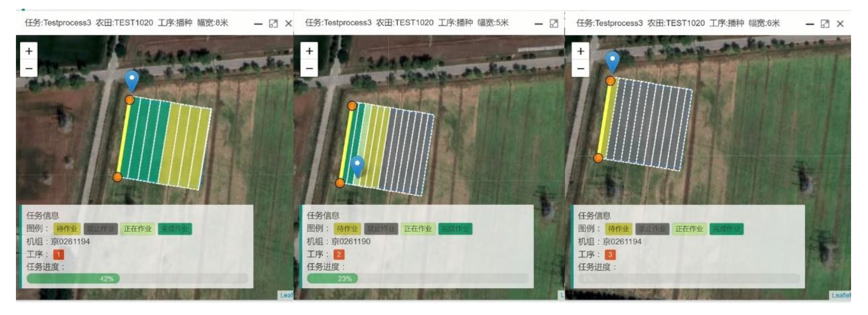Click the 机组 value 京0261190

click(x=351, y=242)
